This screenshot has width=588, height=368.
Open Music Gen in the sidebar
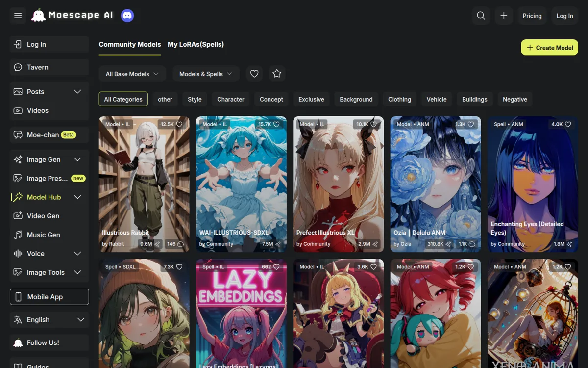pyautogui.click(x=49, y=235)
